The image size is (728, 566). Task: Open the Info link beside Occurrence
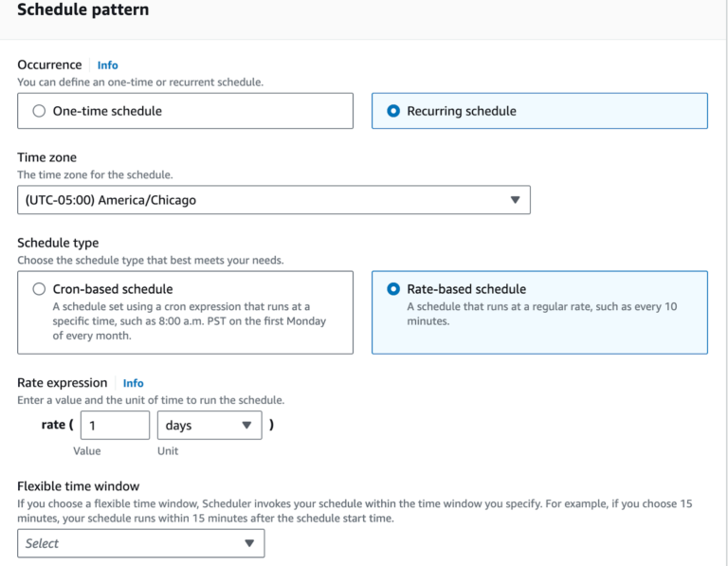point(107,65)
